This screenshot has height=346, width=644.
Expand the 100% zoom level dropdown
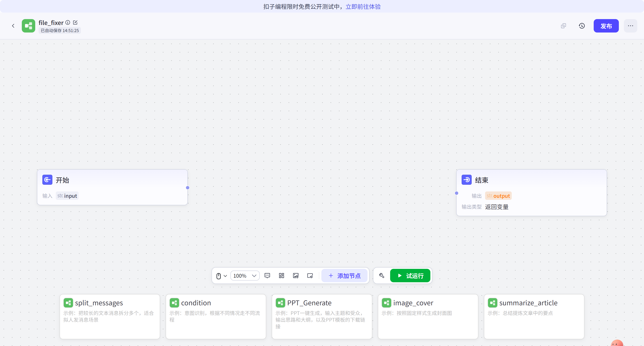245,276
